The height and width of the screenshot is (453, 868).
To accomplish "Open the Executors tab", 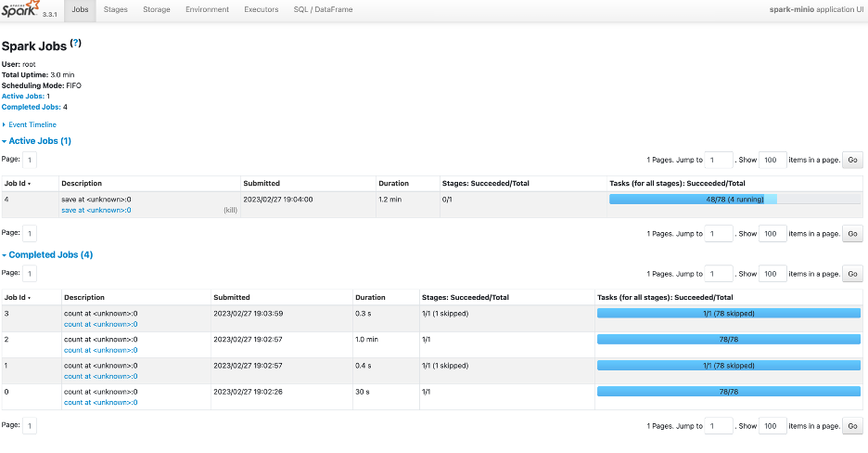I will tap(260, 9).
